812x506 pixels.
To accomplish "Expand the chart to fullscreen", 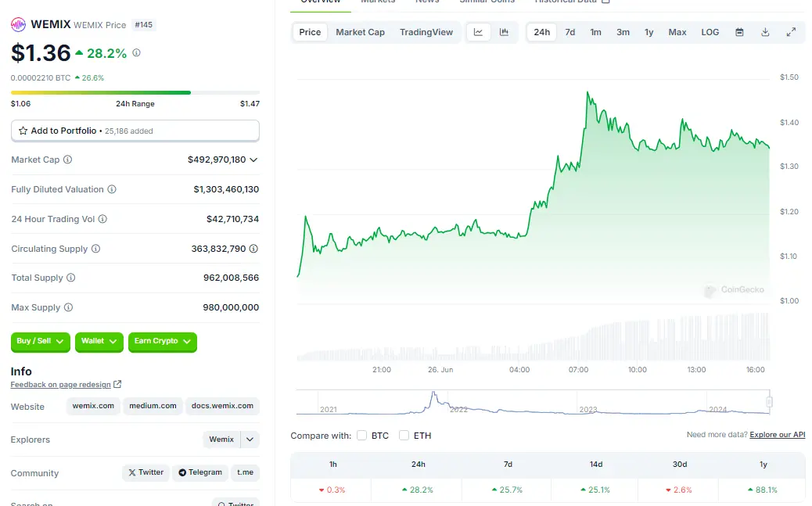I will [791, 32].
